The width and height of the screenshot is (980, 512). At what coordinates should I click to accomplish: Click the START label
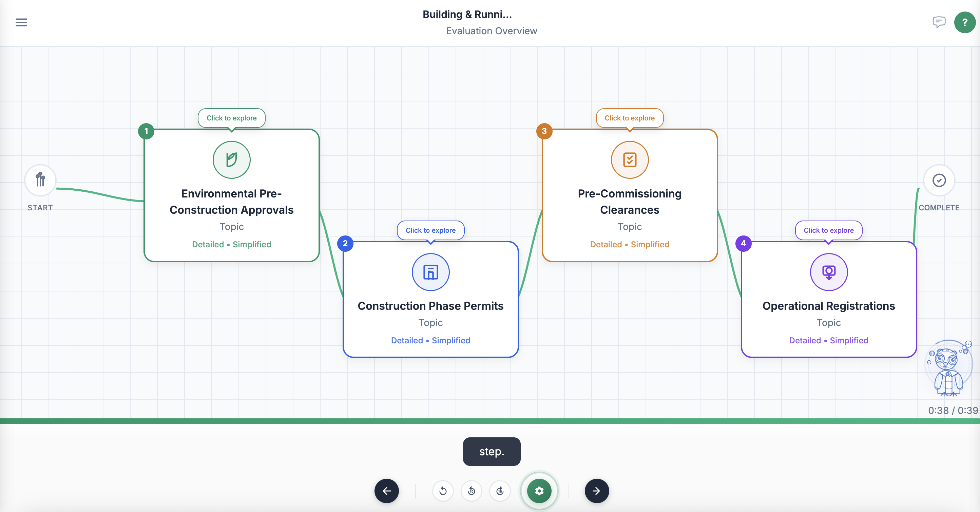click(x=40, y=208)
